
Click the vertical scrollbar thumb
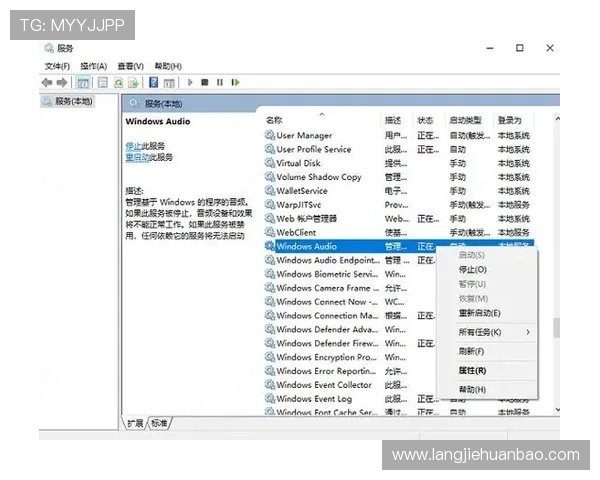click(556, 328)
